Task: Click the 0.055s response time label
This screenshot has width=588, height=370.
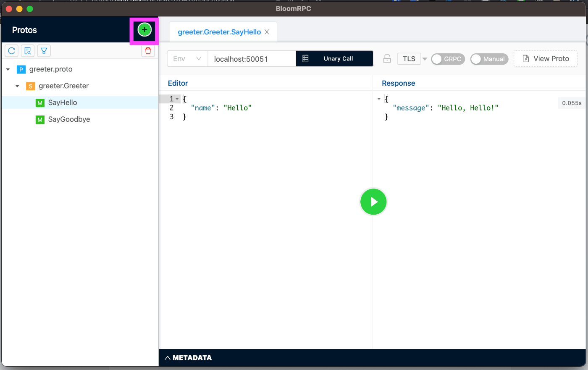Action: click(572, 103)
